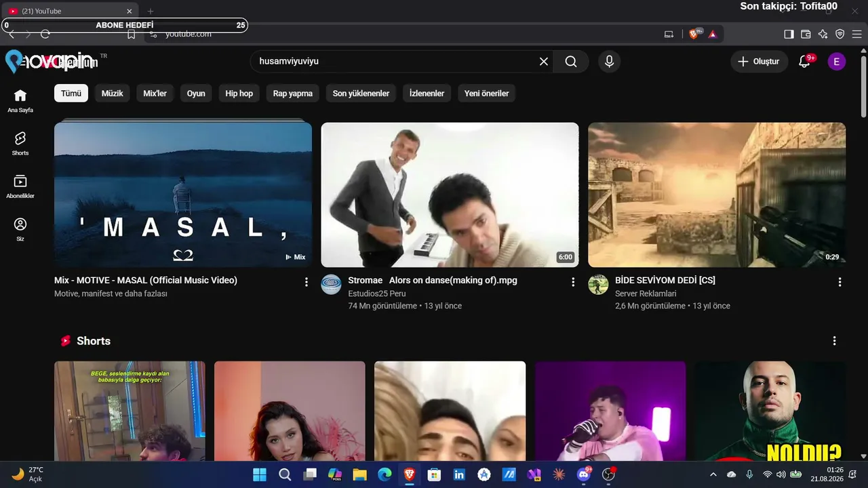Go to Ana Sayfa in the sidebar
This screenshot has height=488, width=868.
(20, 100)
